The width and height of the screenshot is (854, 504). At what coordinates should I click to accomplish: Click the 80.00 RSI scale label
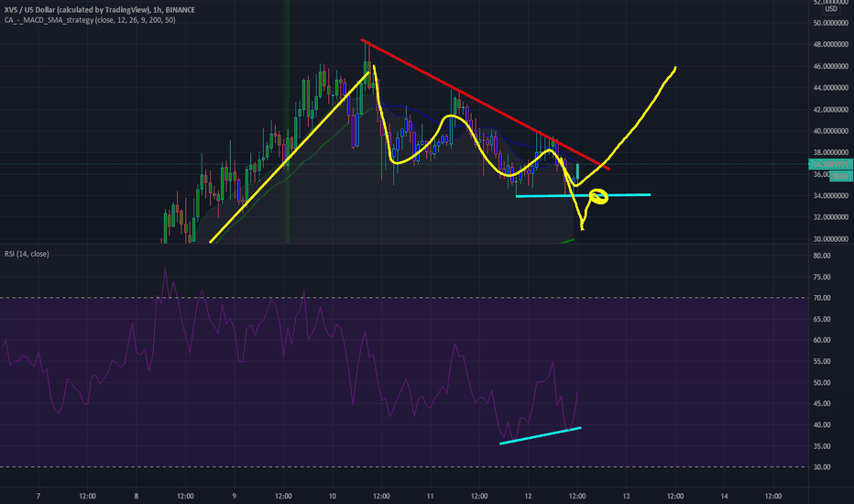(821, 256)
